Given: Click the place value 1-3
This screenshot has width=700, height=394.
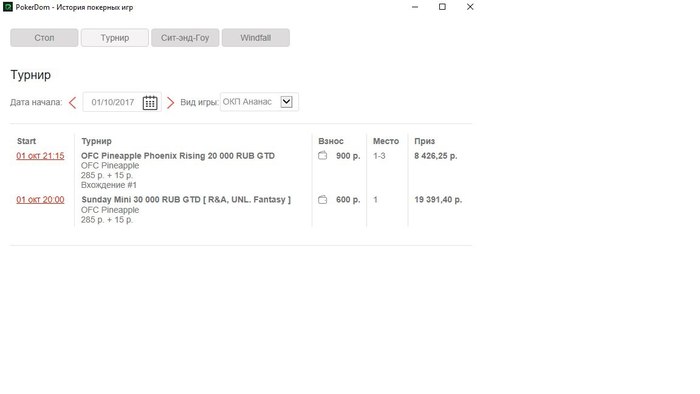Looking at the screenshot, I should pyautogui.click(x=379, y=156).
